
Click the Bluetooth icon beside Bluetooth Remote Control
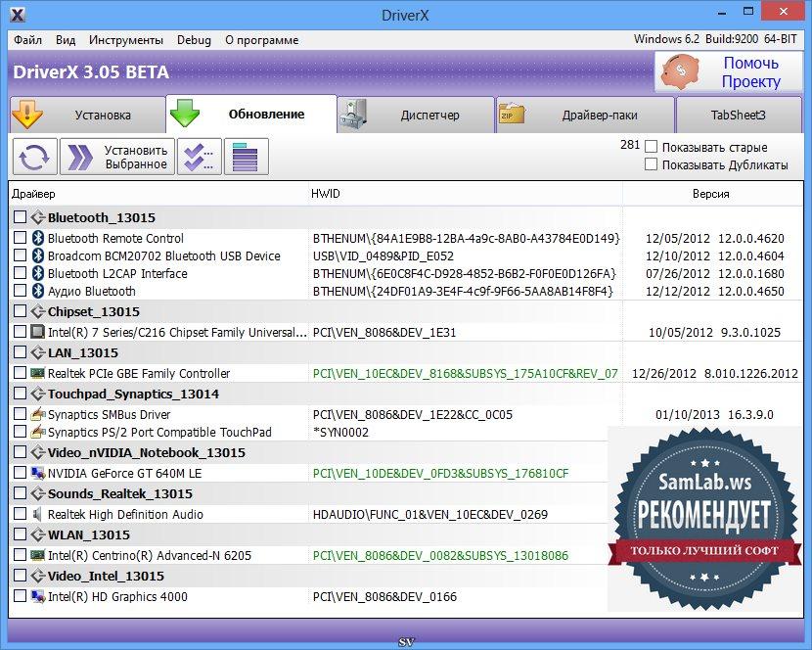pyautogui.click(x=38, y=239)
